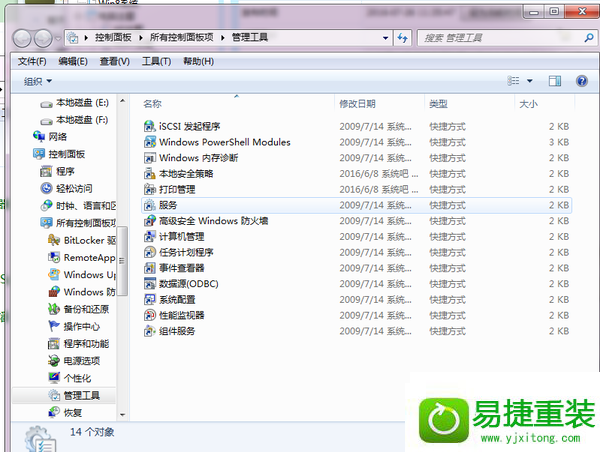The image size is (600, 452).
Task: Select 时钟、语言和区 in navigation tree
Action: click(86, 206)
